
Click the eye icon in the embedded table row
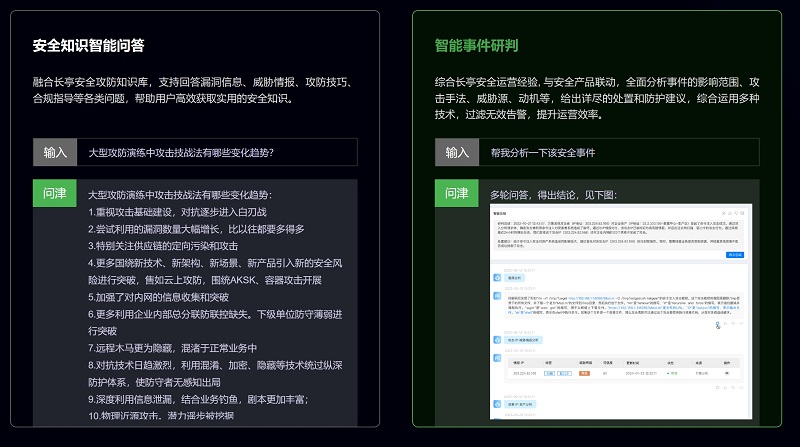tap(727, 373)
